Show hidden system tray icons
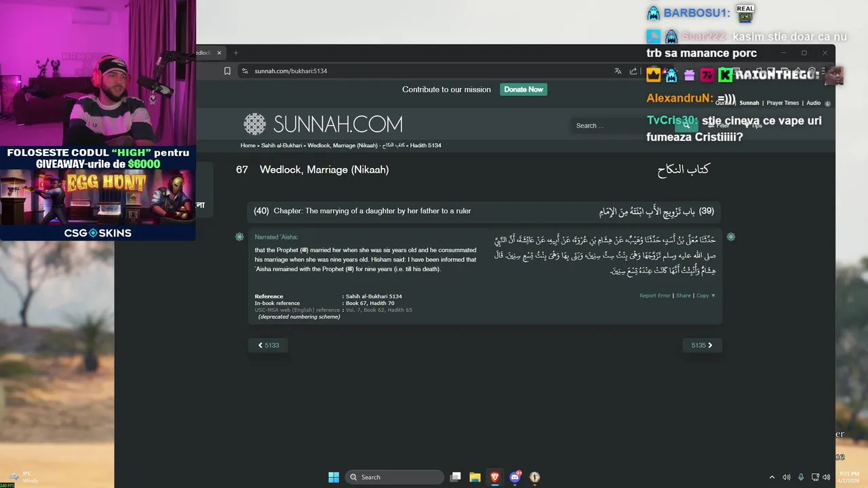868x488 pixels. point(772,477)
